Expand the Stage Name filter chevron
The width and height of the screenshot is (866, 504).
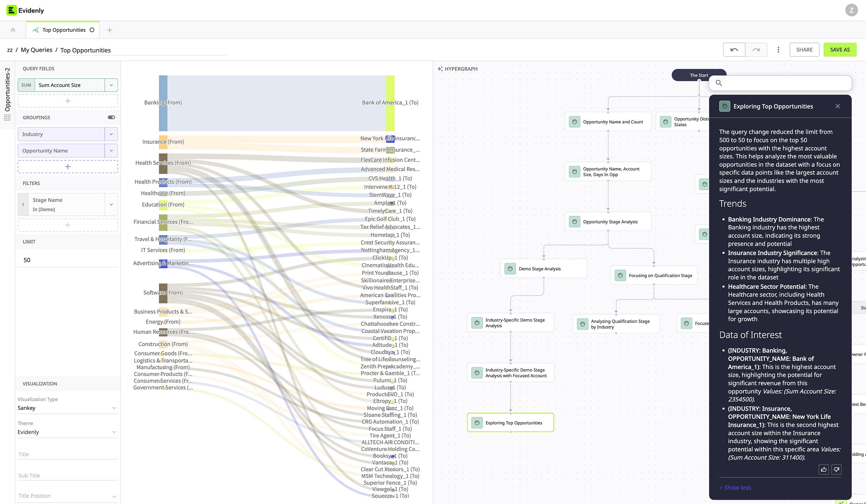tap(111, 205)
